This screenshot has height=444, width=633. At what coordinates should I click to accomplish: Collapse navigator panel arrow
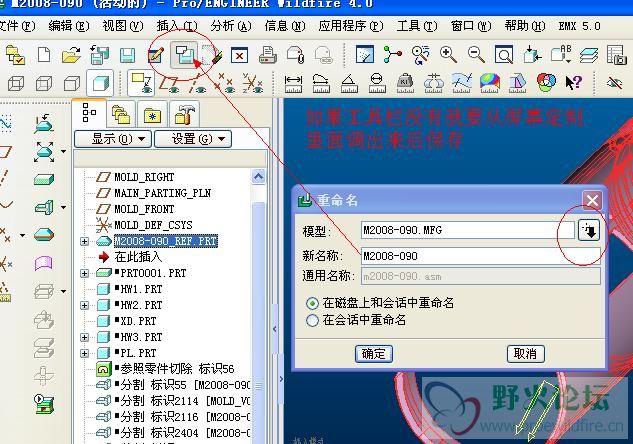coord(275,329)
